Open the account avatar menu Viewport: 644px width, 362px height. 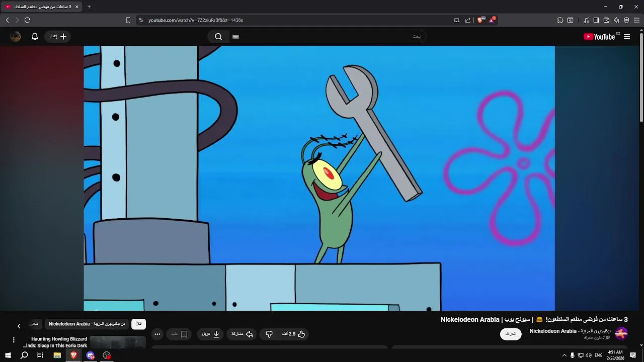click(15, 36)
